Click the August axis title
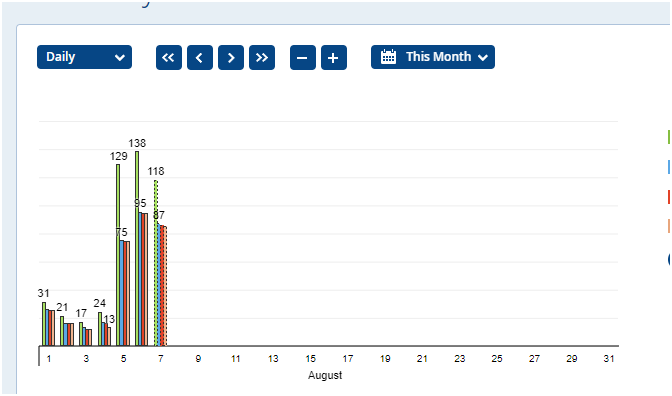 point(325,375)
